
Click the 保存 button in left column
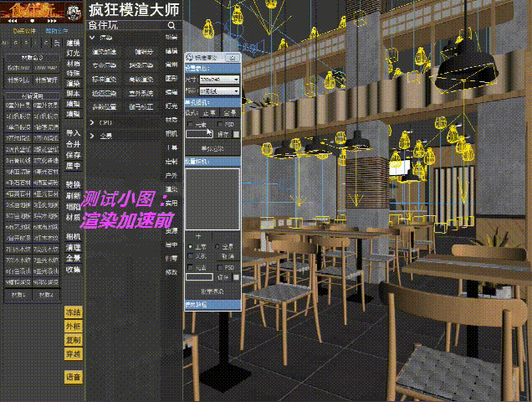tap(73, 155)
